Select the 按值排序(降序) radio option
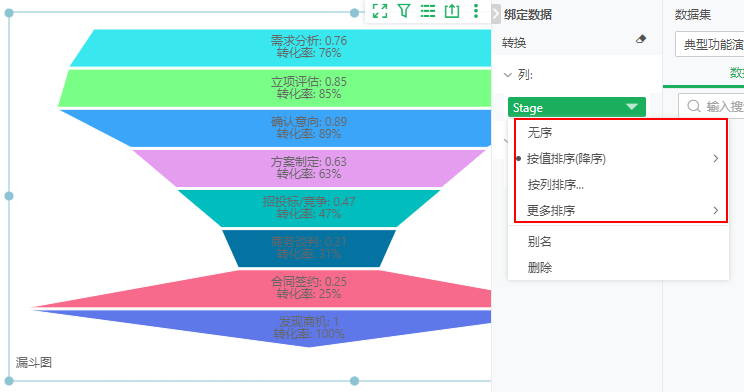Screen dimensions: 744x392 [566, 159]
